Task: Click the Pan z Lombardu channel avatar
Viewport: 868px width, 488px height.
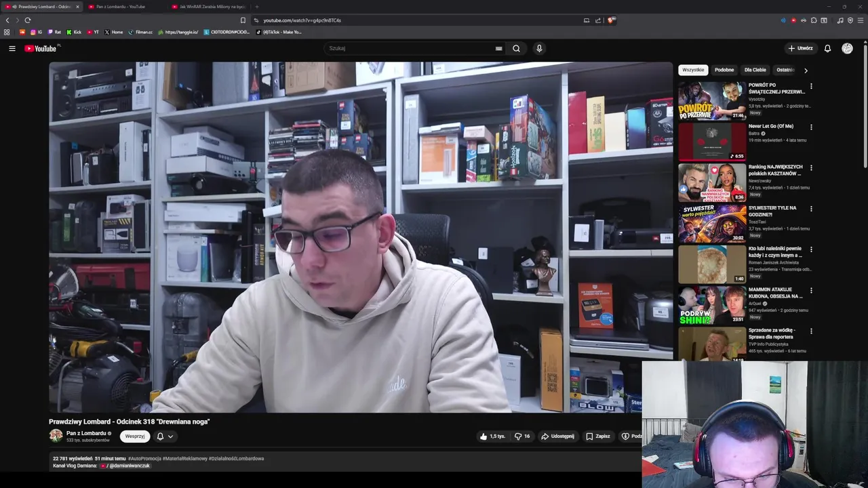Action: click(x=56, y=436)
